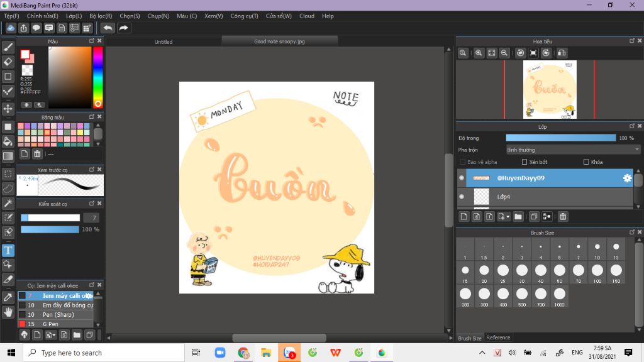
Task: Create a layer folder in Lớp panel
Action: coord(518,217)
